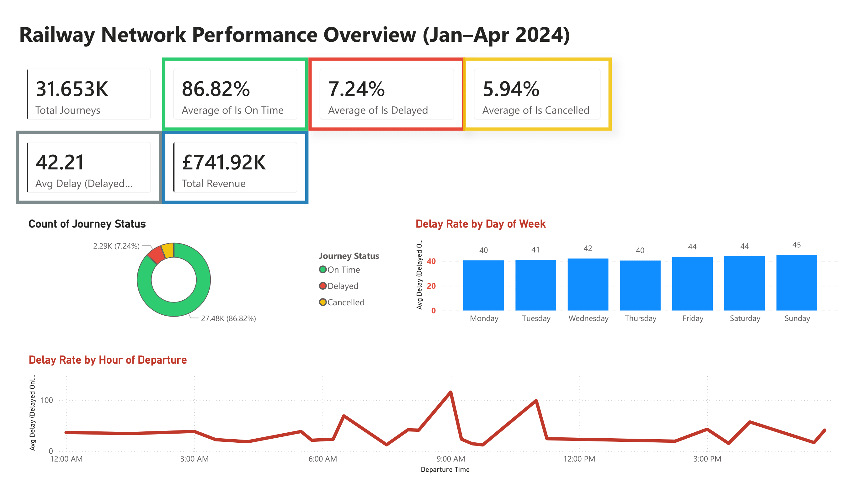
Task: Click the Total Revenue £741.92K card
Action: point(235,167)
